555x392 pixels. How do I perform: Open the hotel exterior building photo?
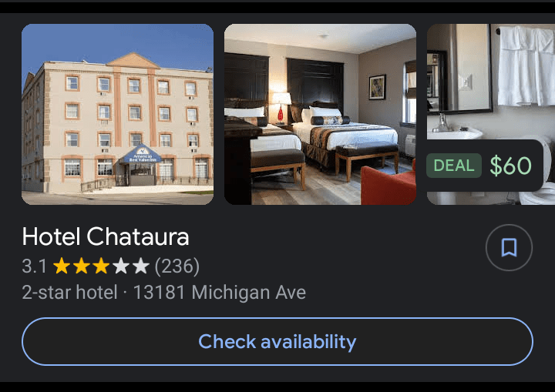pos(117,114)
